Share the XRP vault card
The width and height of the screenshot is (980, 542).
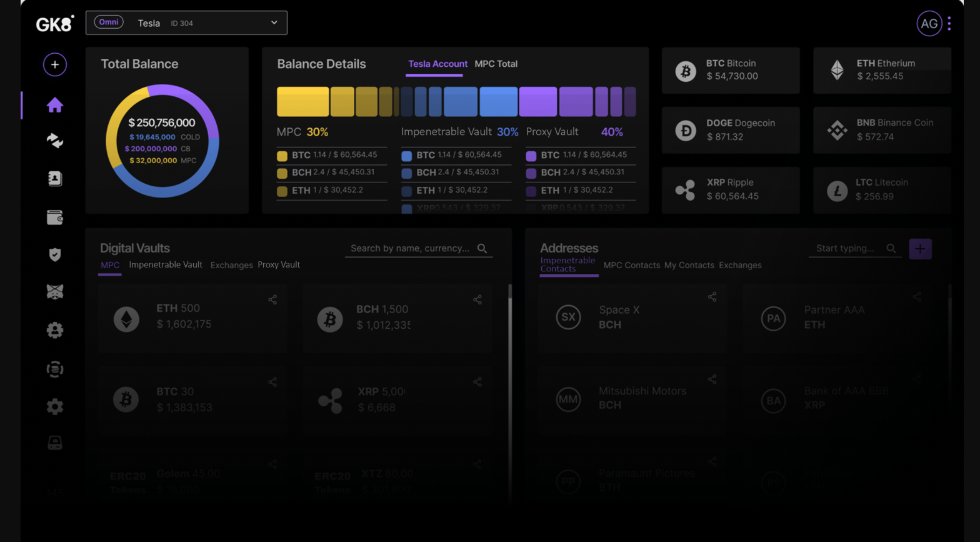point(477,382)
